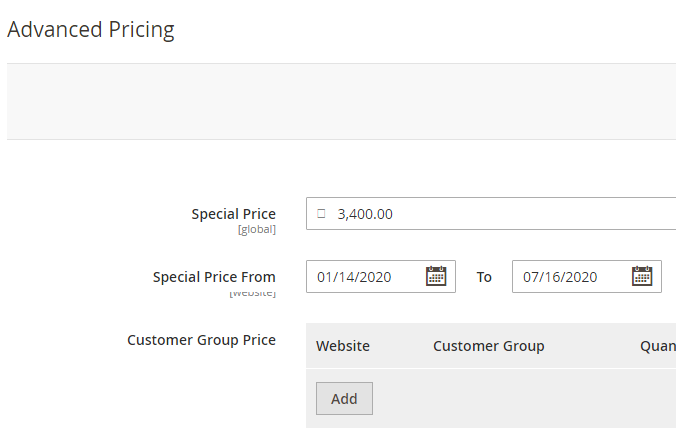Click the Website column header
The height and width of the screenshot is (435, 676).
343,346
